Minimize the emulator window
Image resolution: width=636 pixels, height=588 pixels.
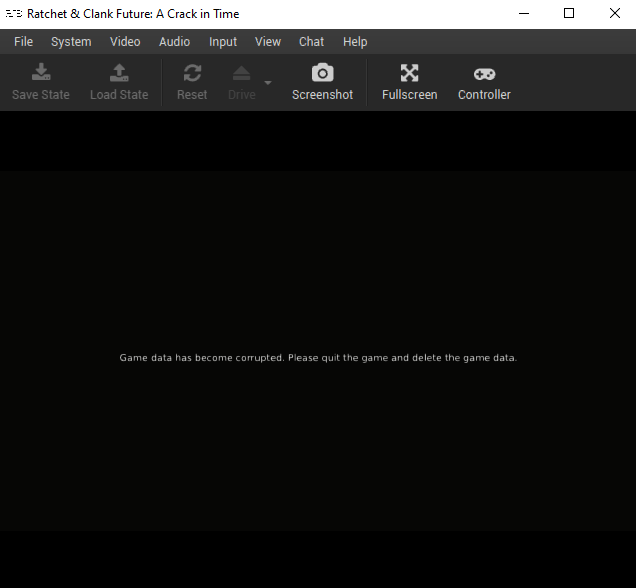click(x=523, y=14)
